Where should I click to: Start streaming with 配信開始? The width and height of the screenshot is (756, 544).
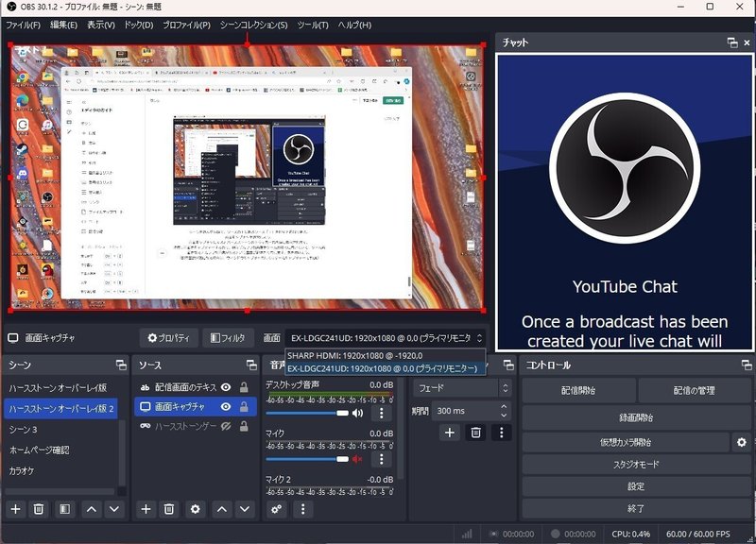click(578, 390)
